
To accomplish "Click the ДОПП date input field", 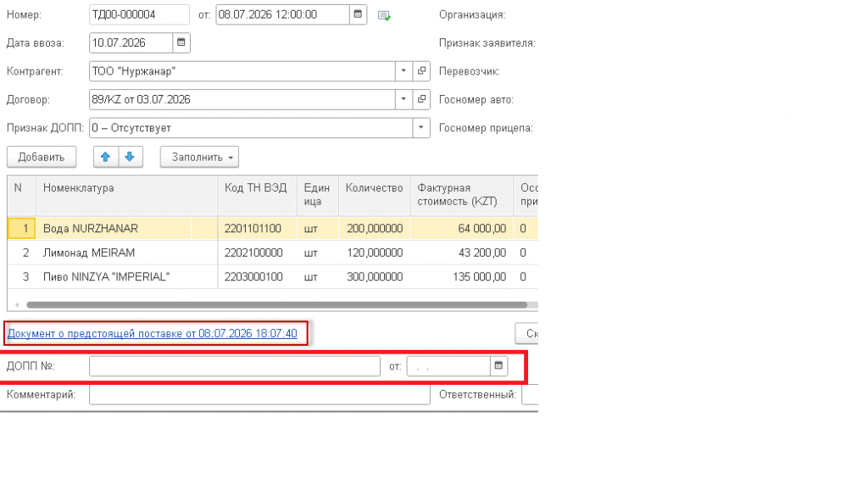I will point(448,366).
